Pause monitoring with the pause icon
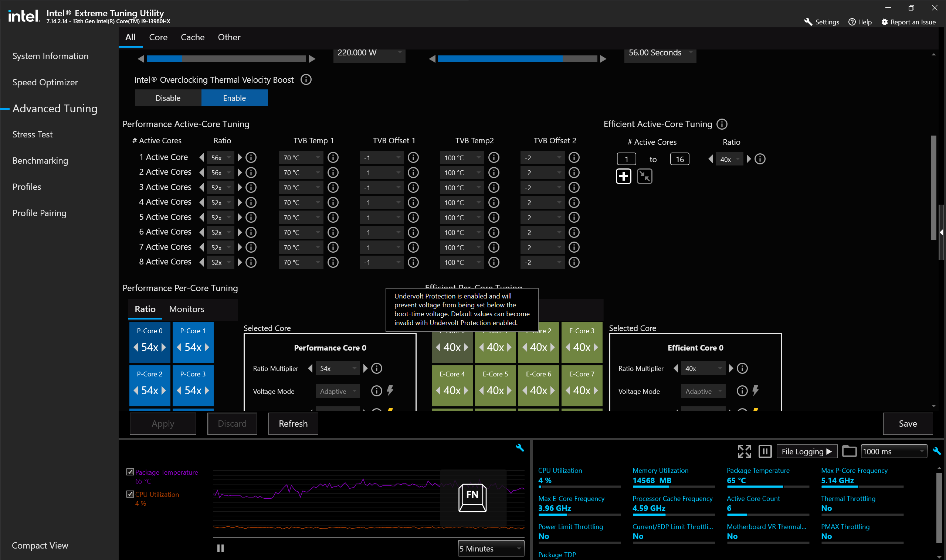The height and width of the screenshot is (560, 946). (765, 451)
